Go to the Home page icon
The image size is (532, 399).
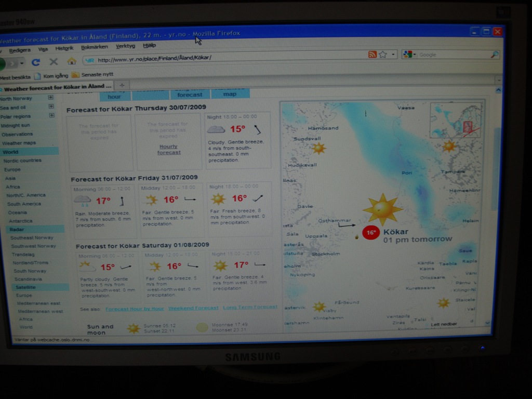click(x=72, y=61)
